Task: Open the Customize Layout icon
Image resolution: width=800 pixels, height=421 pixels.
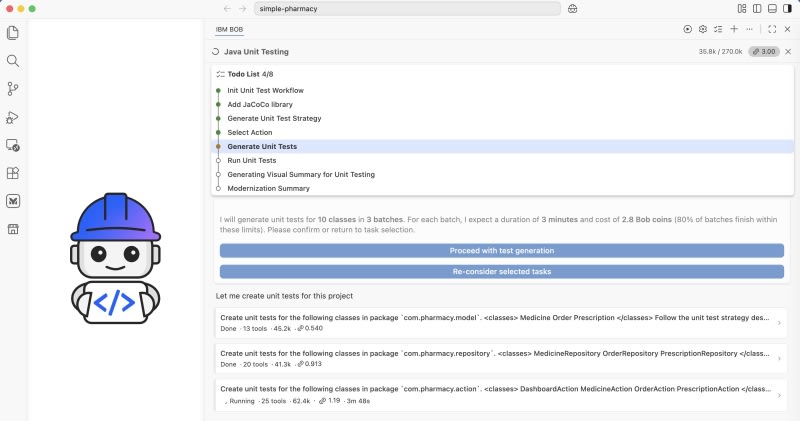Action: pyautogui.click(x=742, y=9)
